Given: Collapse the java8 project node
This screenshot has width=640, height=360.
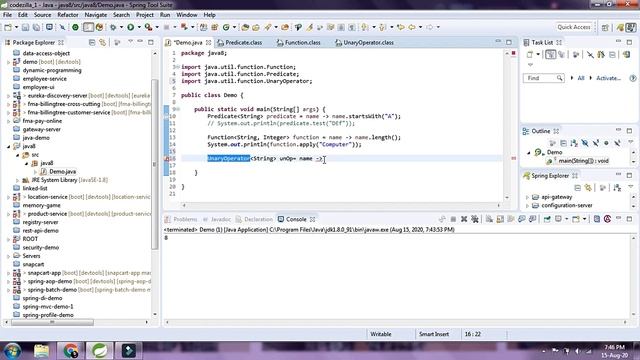Looking at the screenshot, I should 9,146.
